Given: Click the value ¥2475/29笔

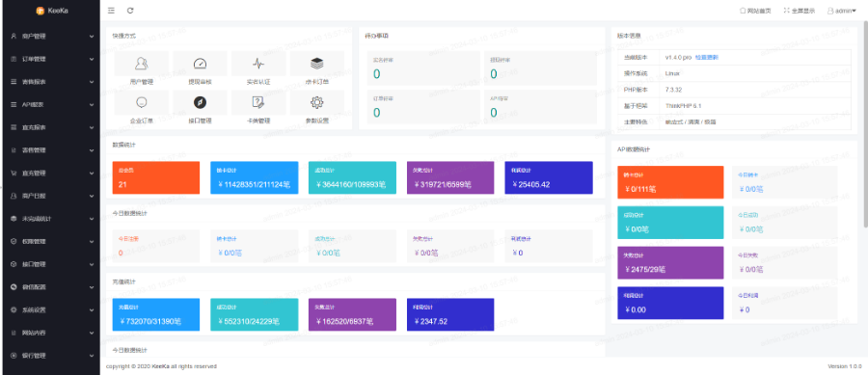Looking at the screenshot, I should coord(645,269).
